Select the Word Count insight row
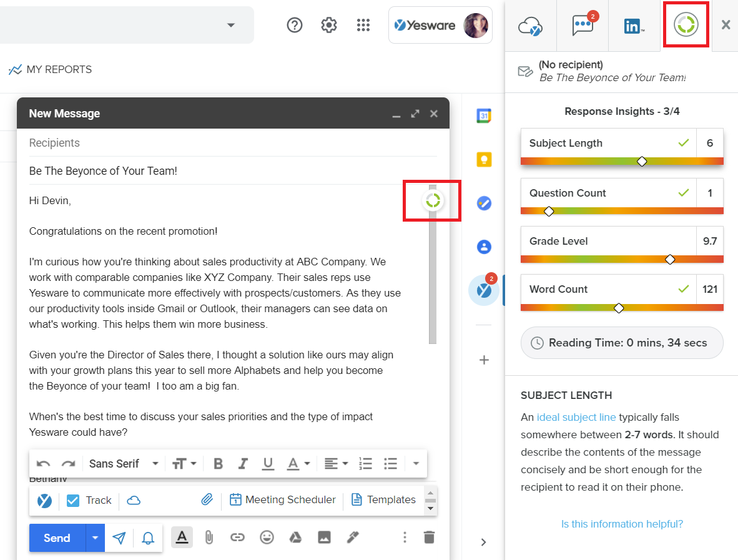Image resolution: width=738 pixels, height=560 pixels. (x=622, y=292)
